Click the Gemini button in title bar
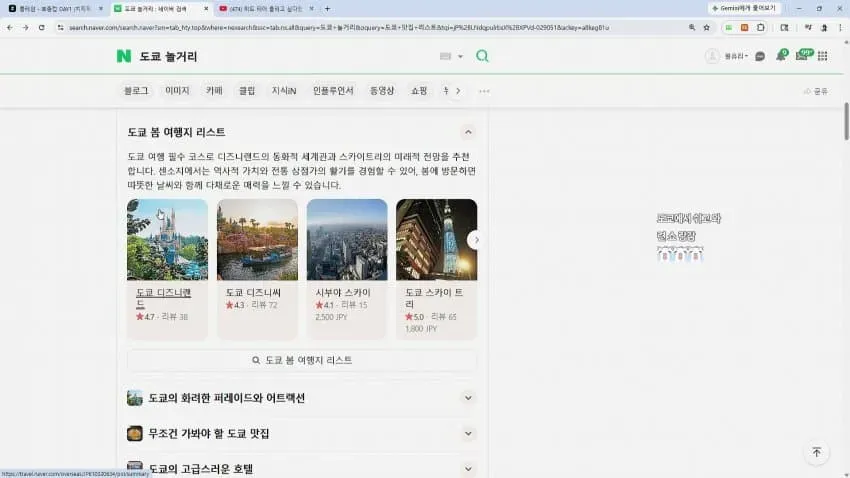The image size is (850, 478). coord(744,8)
